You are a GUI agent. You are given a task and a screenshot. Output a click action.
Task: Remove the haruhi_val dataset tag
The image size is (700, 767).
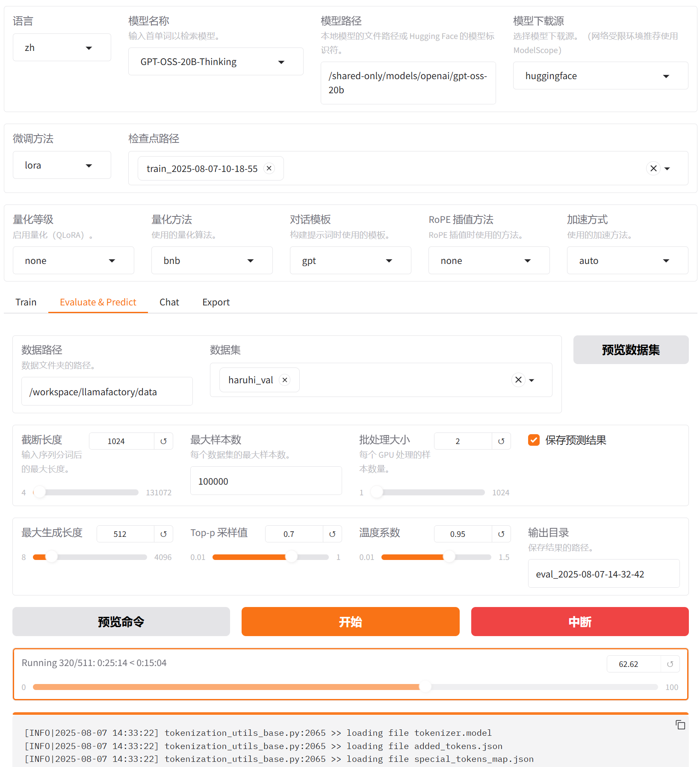285,380
